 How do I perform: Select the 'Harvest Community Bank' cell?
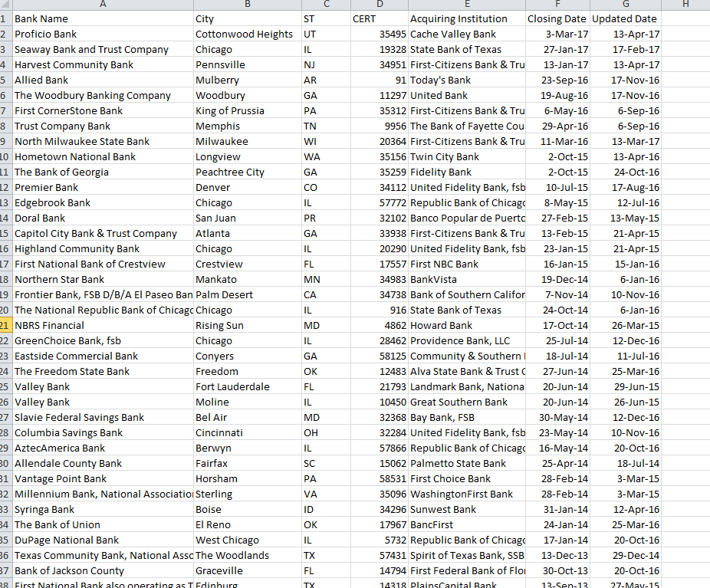click(103, 65)
